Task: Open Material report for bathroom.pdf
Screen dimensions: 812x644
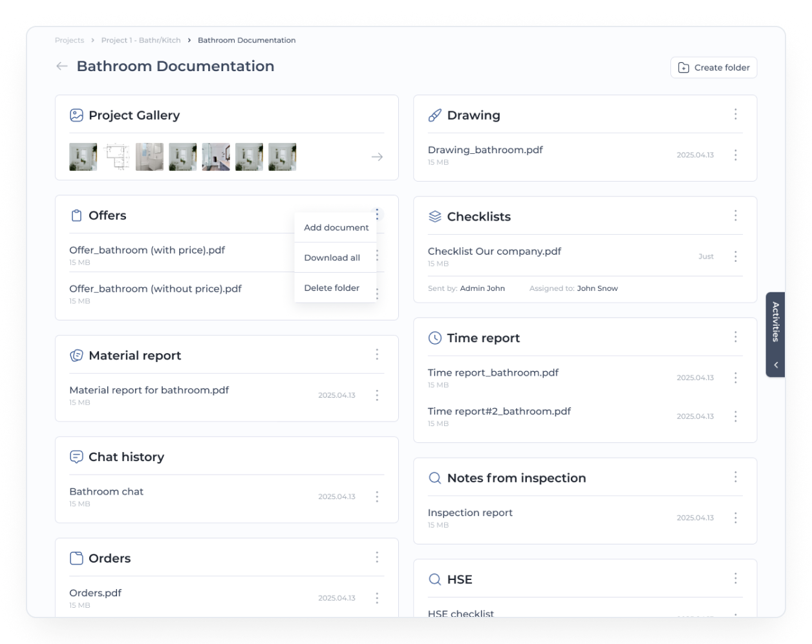Action: 149,390
